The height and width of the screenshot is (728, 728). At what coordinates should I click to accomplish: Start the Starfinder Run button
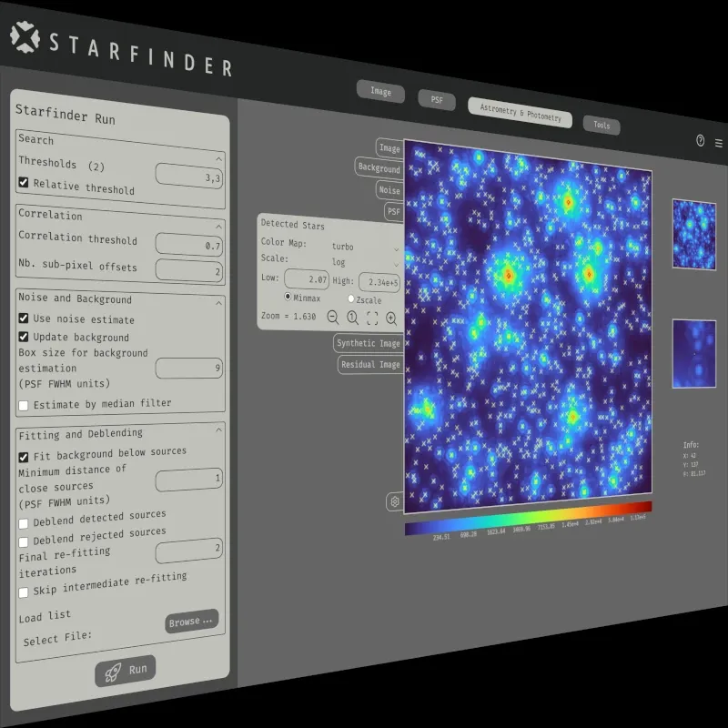(126, 671)
